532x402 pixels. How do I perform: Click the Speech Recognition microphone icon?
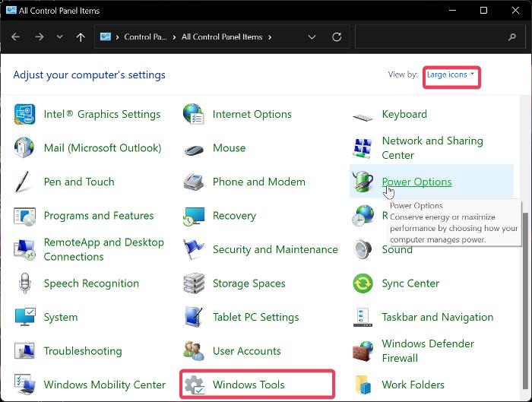tap(24, 283)
